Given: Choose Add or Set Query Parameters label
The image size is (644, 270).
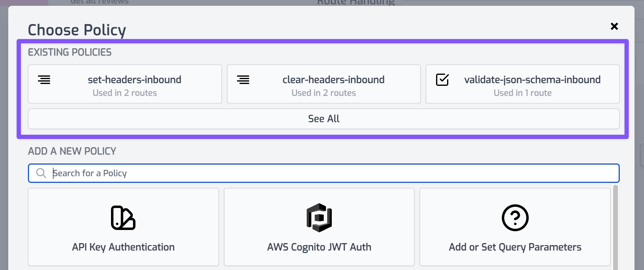Looking at the screenshot, I should point(515,247).
